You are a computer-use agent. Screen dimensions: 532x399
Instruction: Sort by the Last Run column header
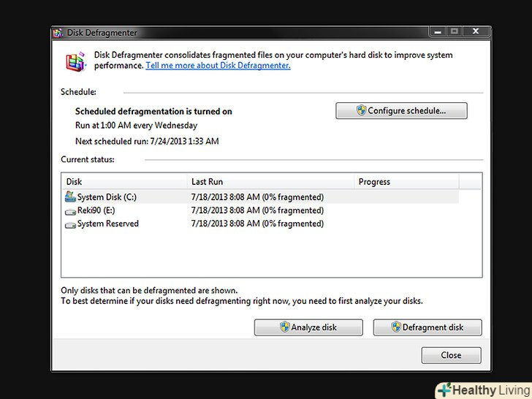pos(270,182)
